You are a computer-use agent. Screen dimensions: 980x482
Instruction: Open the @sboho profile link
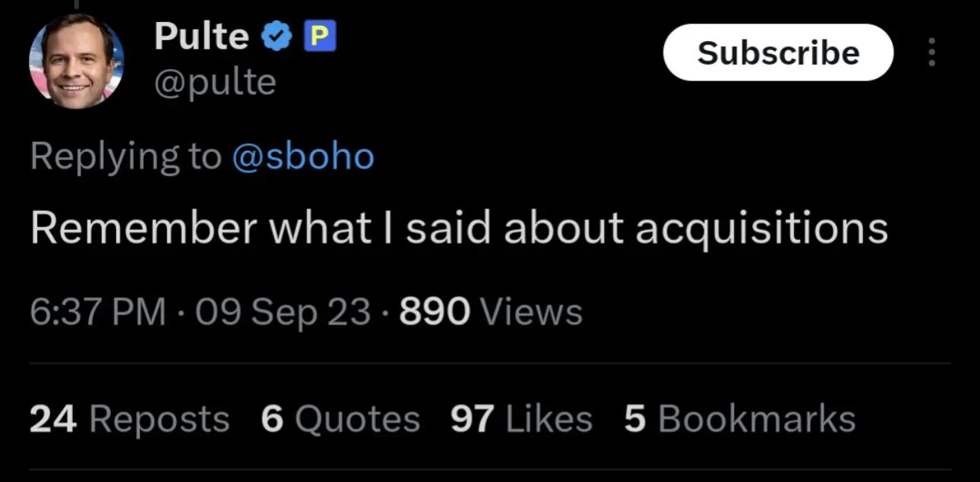point(302,157)
